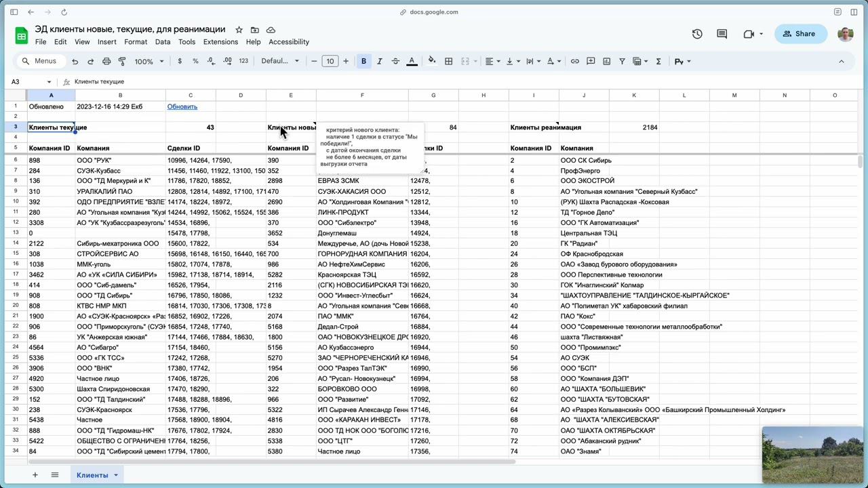Open vertical align dropdown

[512, 61]
